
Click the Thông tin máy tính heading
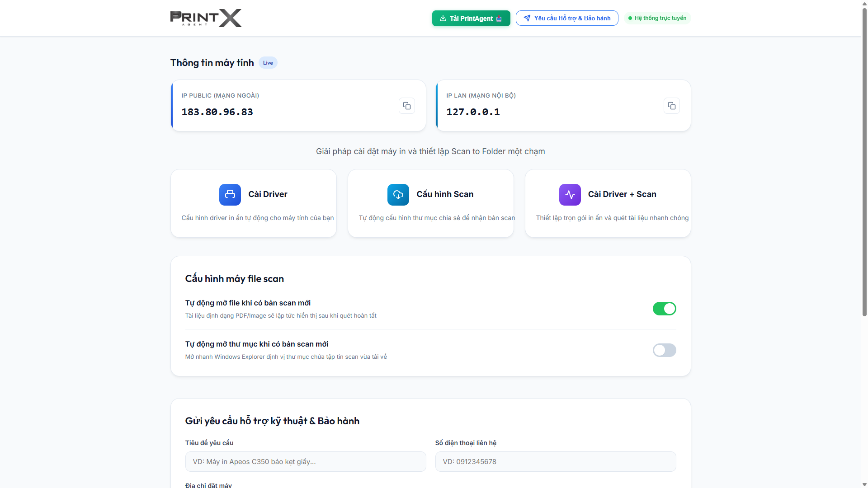(x=212, y=63)
